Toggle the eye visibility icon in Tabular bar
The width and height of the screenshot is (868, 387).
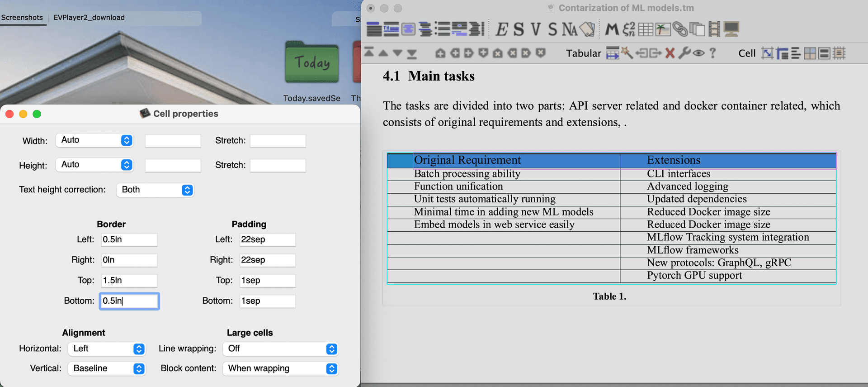pyautogui.click(x=699, y=53)
